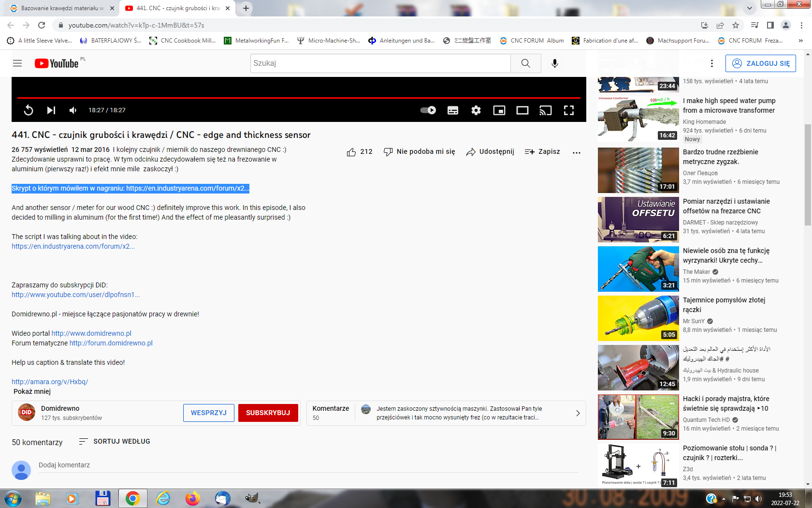The width and height of the screenshot is (812, 508).
Task: Open Windows Start menu orb
Action: pos(13,498)
